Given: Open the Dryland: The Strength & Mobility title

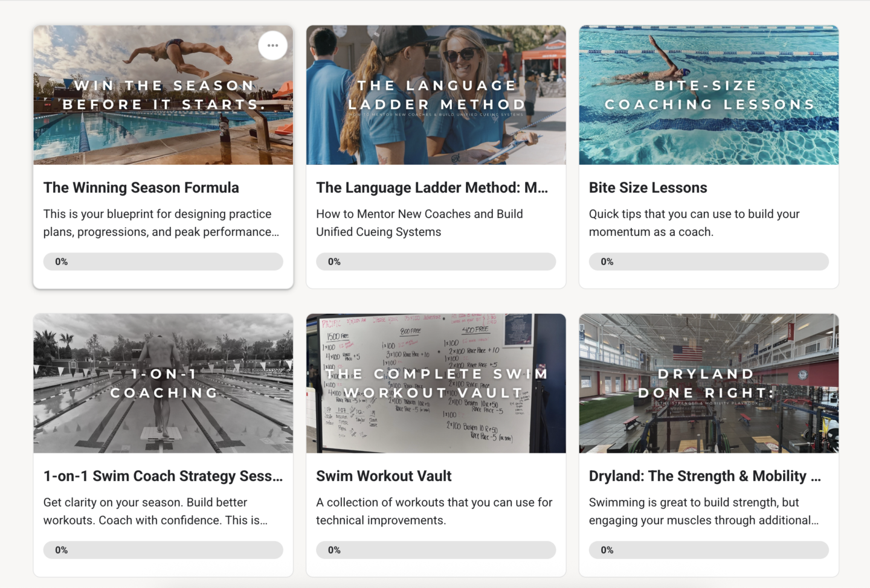Looking at the screenshot, I should click(x=704, y=476).
